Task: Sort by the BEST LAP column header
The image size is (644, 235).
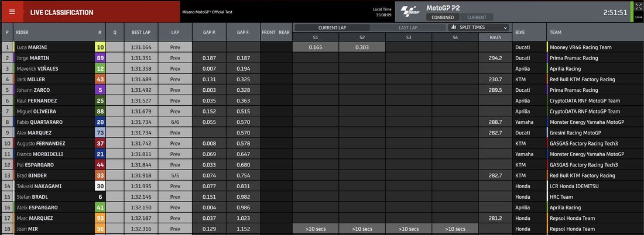Action: pos(141,32)
